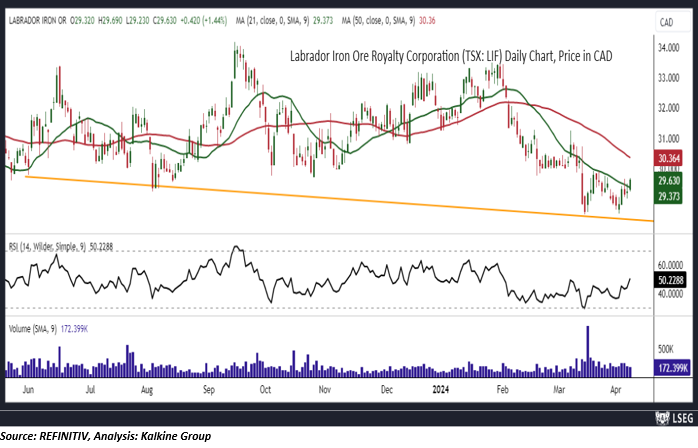This screenshot has height=448, width=698.
Task: Click the tallest March volume bar
Action: pos(588,351)
